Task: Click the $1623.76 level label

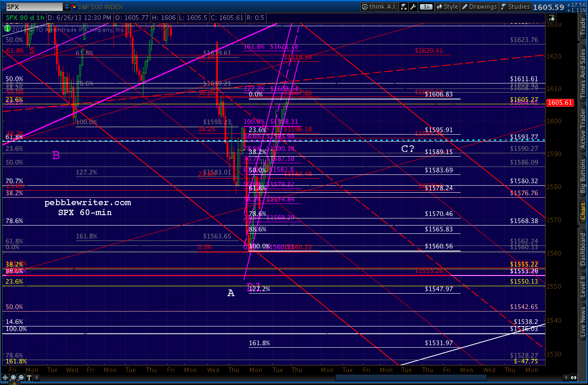Action: coord(524,40)
